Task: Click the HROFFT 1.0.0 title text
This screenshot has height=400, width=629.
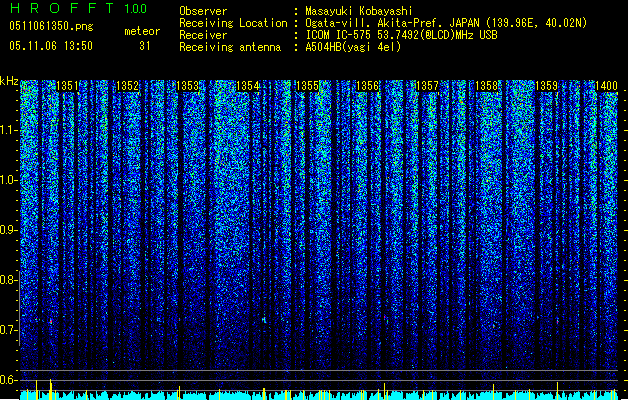Action: (79, 8)
